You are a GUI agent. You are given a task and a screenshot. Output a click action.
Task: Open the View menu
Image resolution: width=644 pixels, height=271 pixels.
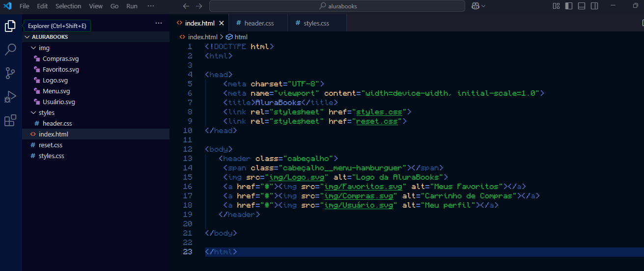point(96,6)
